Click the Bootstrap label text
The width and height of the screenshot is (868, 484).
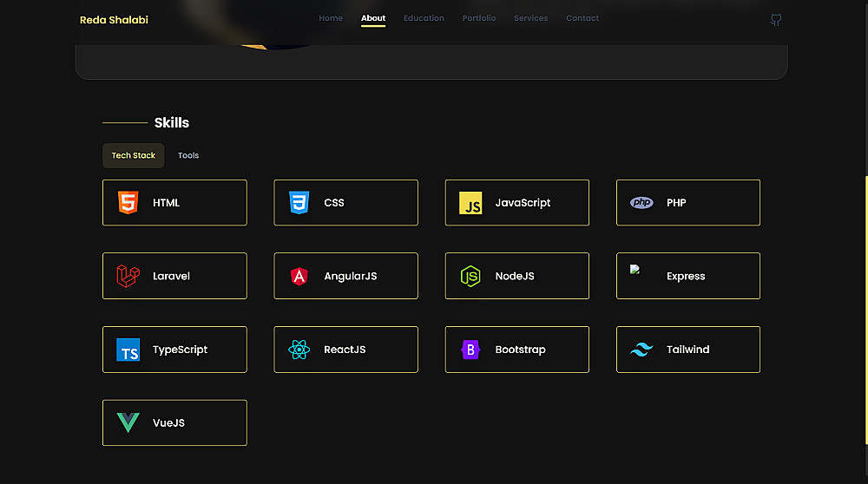click(520, 350)
